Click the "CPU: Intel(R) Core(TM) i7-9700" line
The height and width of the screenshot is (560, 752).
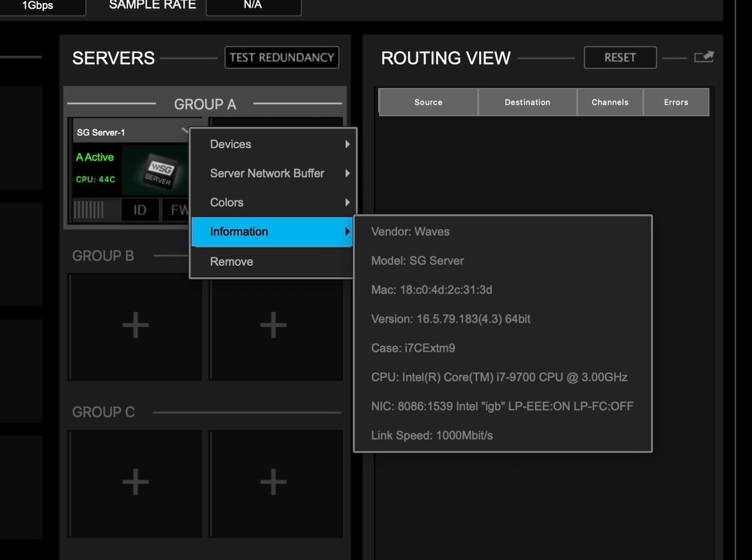(499, 378)
